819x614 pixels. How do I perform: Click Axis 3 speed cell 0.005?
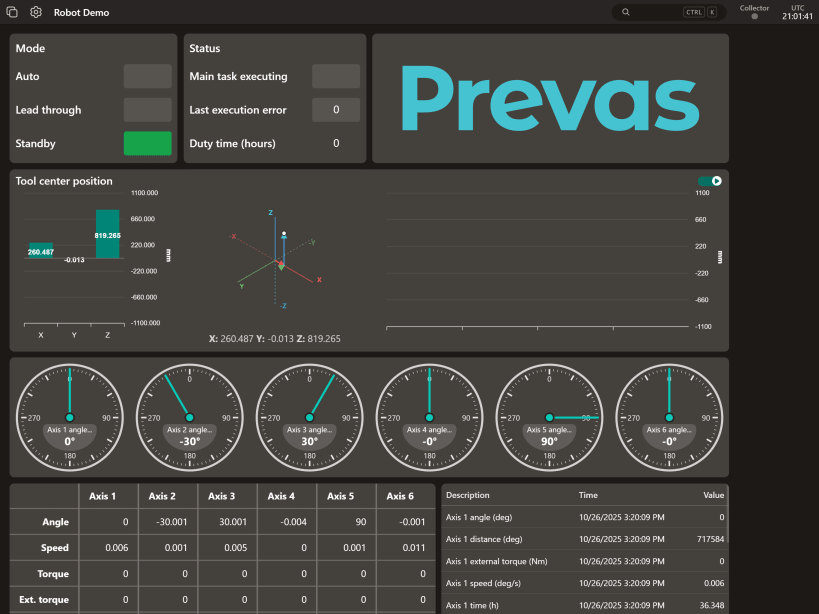[x=227, y=548]
